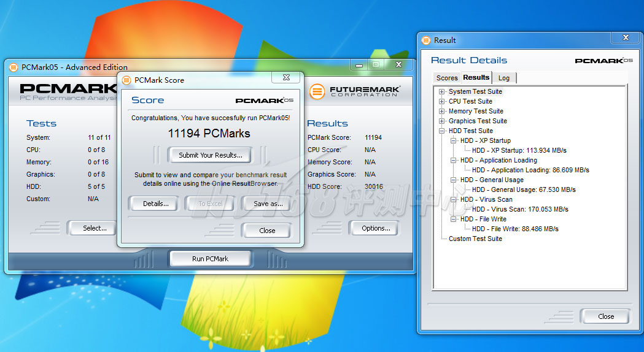This screenshot has width=644, height=352.
Task: Select Graphics Test Suite label
Action: [x=478, y=121]
